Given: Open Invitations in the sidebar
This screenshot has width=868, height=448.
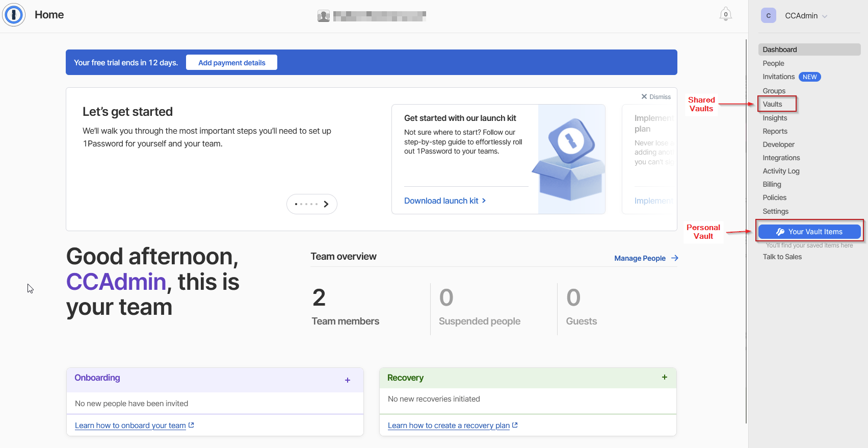Looking at the screenshot, I should 778,77.
